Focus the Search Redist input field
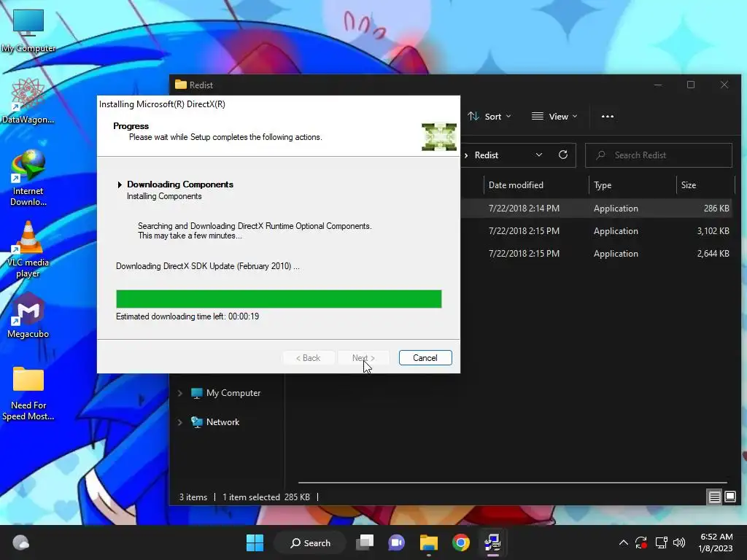 (659, 155)
